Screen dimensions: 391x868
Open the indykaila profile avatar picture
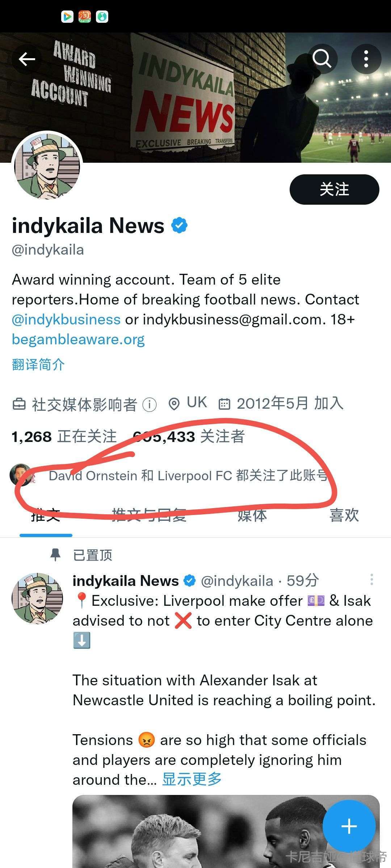coord(47,167)
